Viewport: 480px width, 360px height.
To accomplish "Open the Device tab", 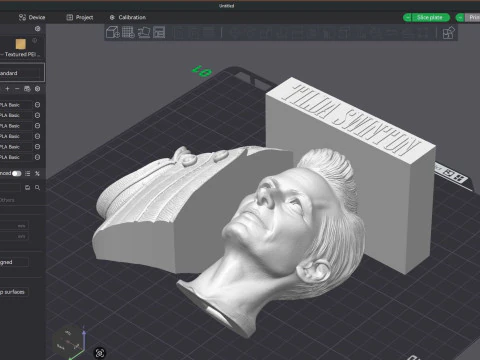I will click(x=32, y=17).
